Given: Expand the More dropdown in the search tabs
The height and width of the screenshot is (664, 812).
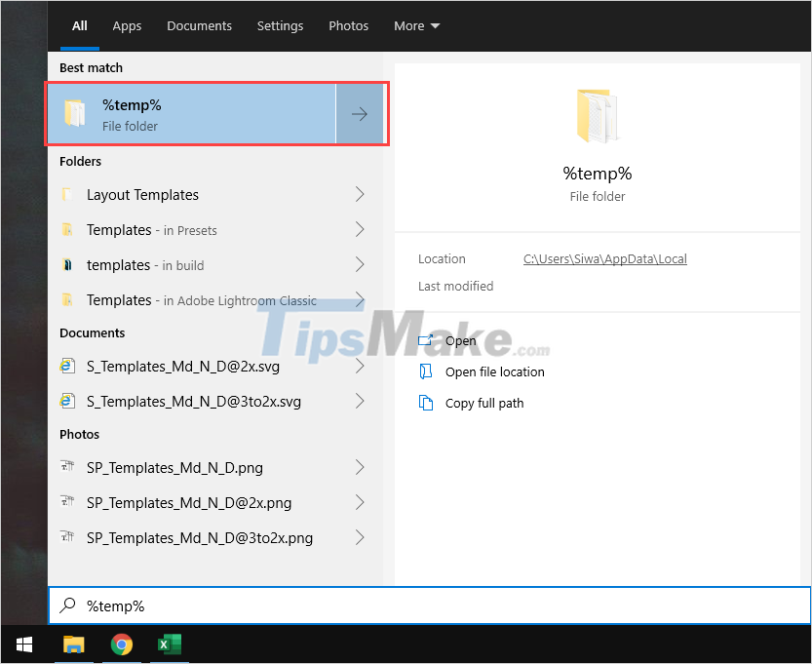Looking at the screenshot, I should (x=416, y=25).
